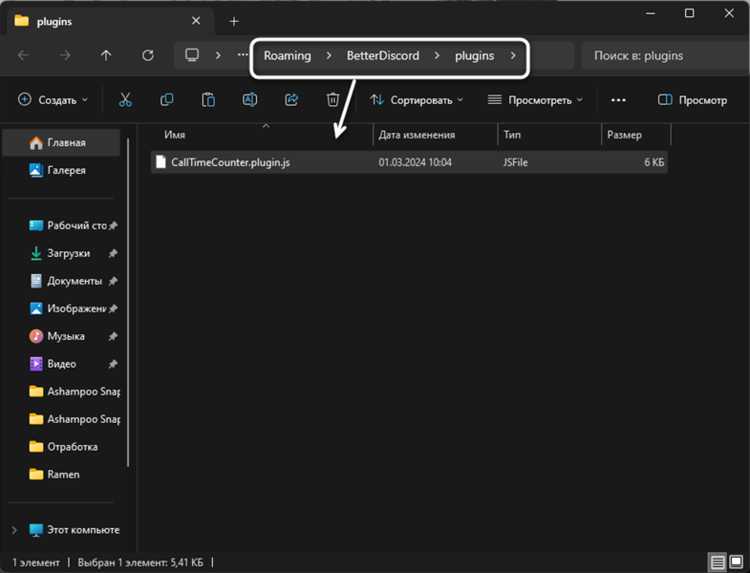Screen dimensions: 750x573
Task: Click the JSFile type cell
Action: click(x=515, y=163)
